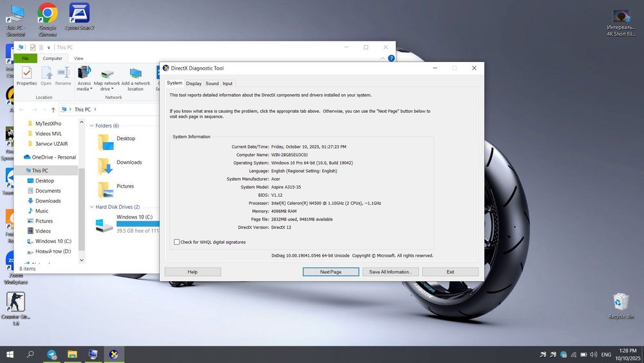Screen dimensions: 644x363
Task: Select the Windows 10 (C:) drive tile
Action: click(128, 224)
